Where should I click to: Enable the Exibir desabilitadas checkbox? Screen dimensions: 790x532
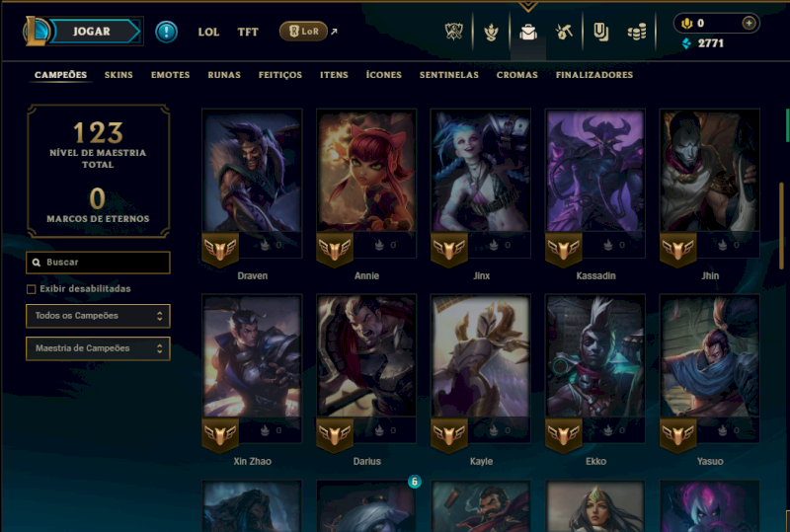tap(32, 289)
